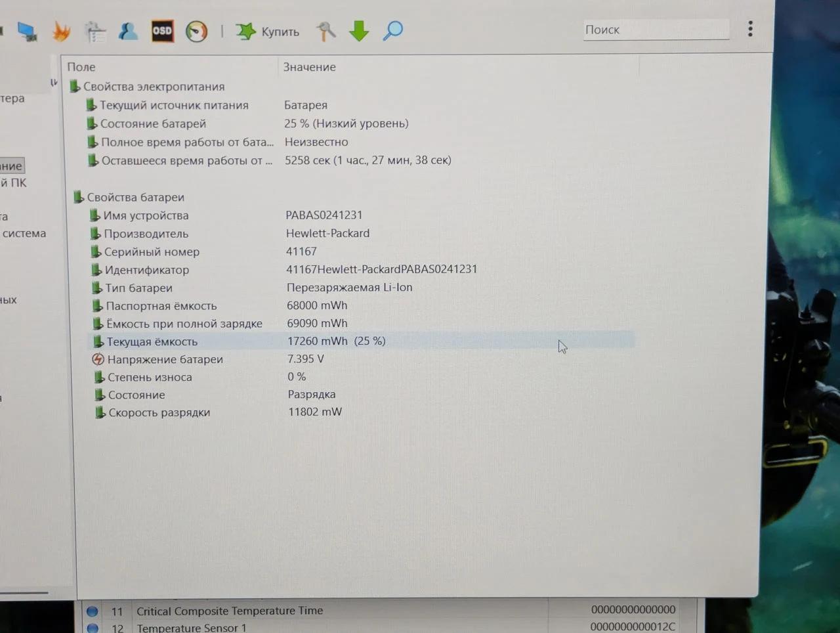Click the Hewlett-Packard manufacturer value
840x633 pixels.
click(x=327, y=233)
